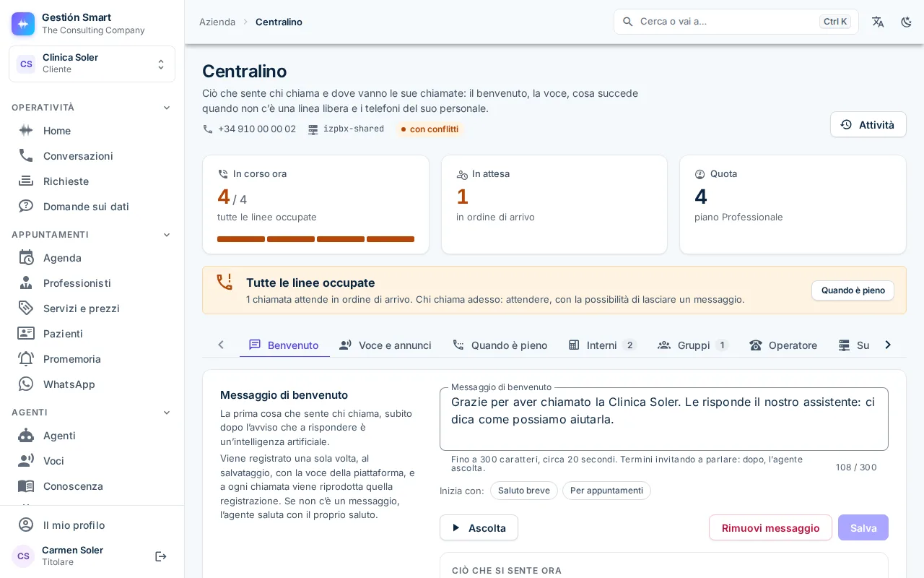Switch to the Voce e annunci tab

(x=385, y=345)
